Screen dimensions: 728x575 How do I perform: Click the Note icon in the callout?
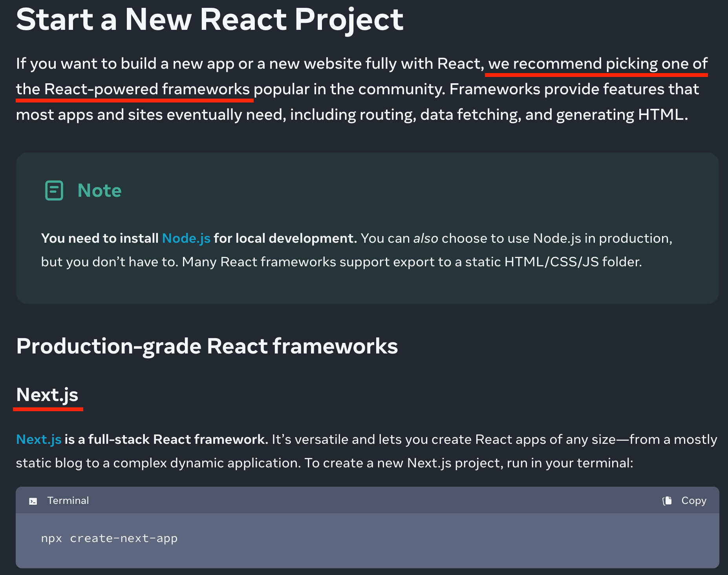[54, 190]
